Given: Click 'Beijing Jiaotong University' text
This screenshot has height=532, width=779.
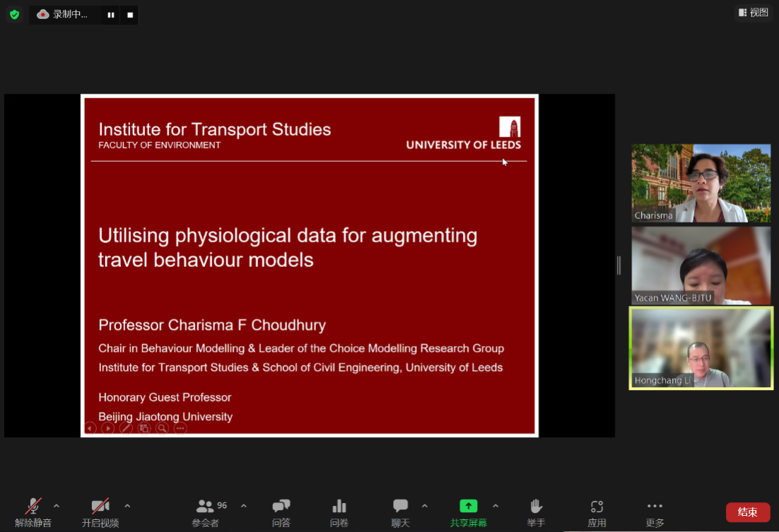Looking at the screenshot, I should pyautogui.click(x=165, y=416).
